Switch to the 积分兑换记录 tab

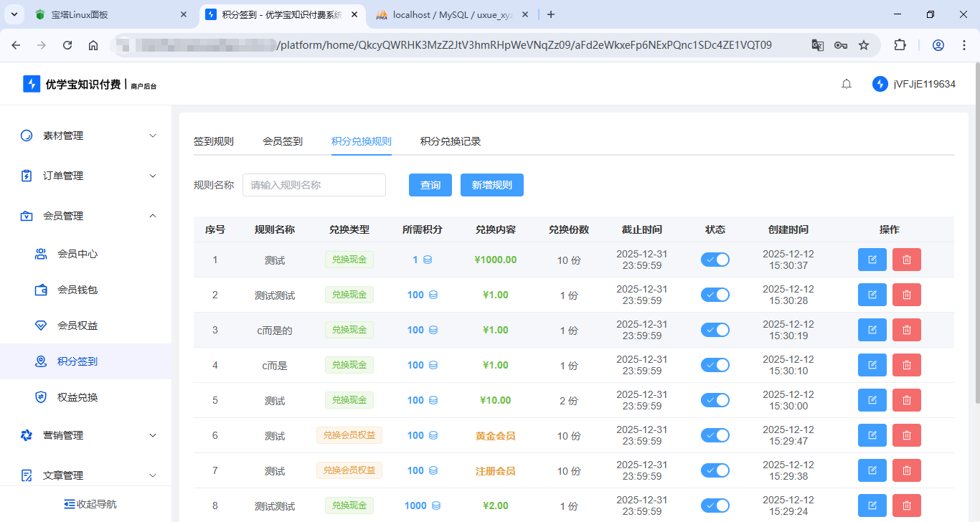[450, 141]
